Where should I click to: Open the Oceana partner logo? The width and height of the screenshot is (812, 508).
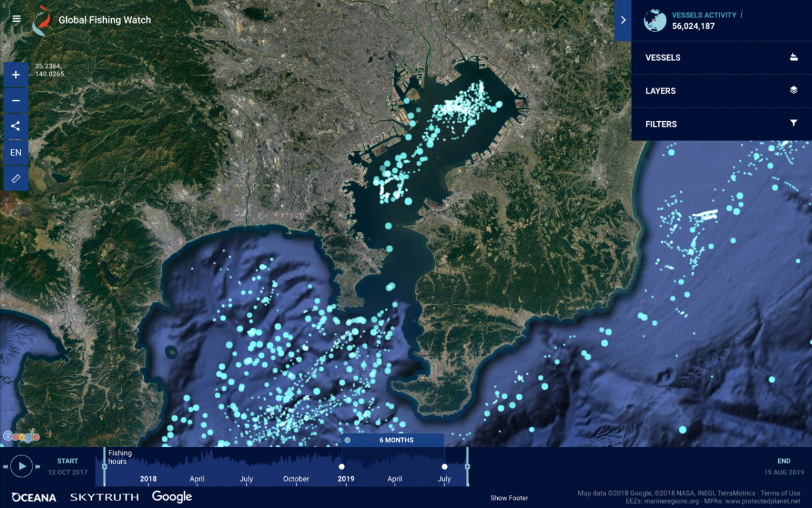[x=34, y=497]
